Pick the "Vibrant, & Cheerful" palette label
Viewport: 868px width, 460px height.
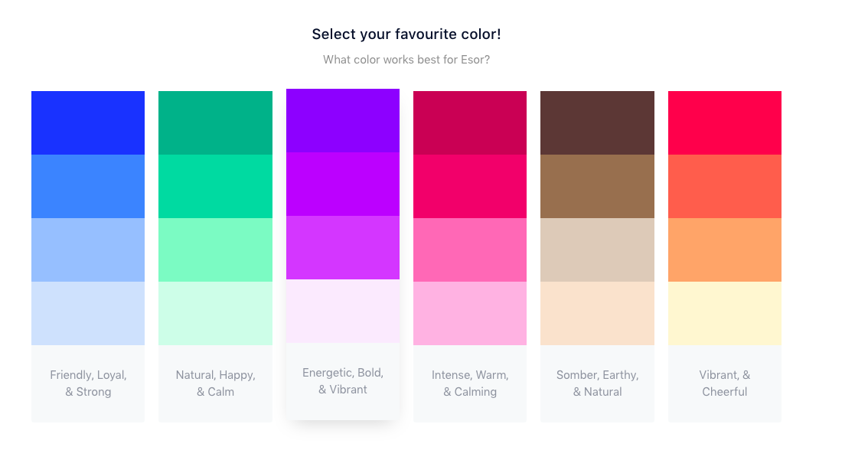[725, 383]
